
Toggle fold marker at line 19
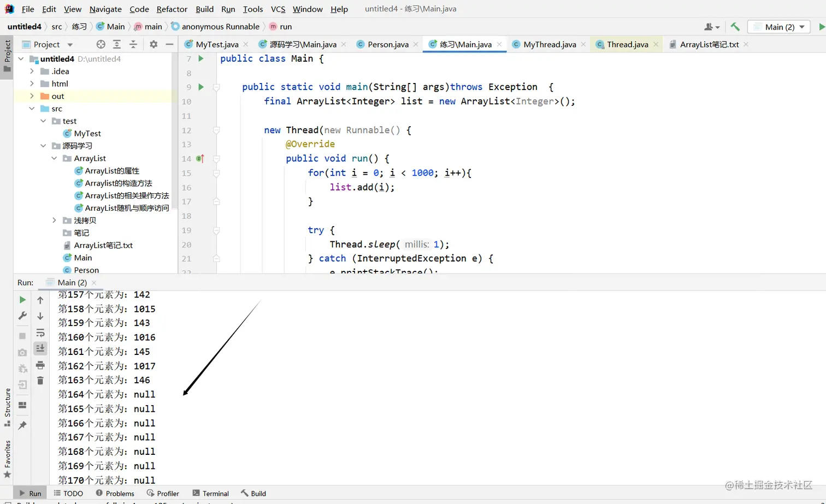pyautogui.click(x=216, y=230)
